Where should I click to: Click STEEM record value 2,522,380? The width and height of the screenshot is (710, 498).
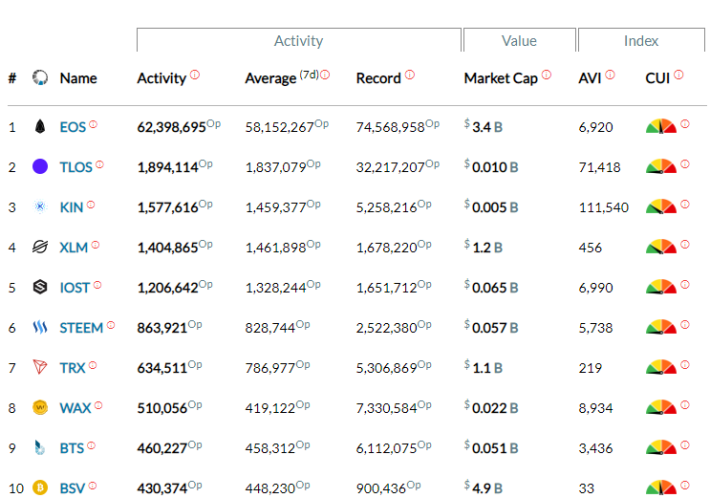pyautogui.click(x=387, y=328)
